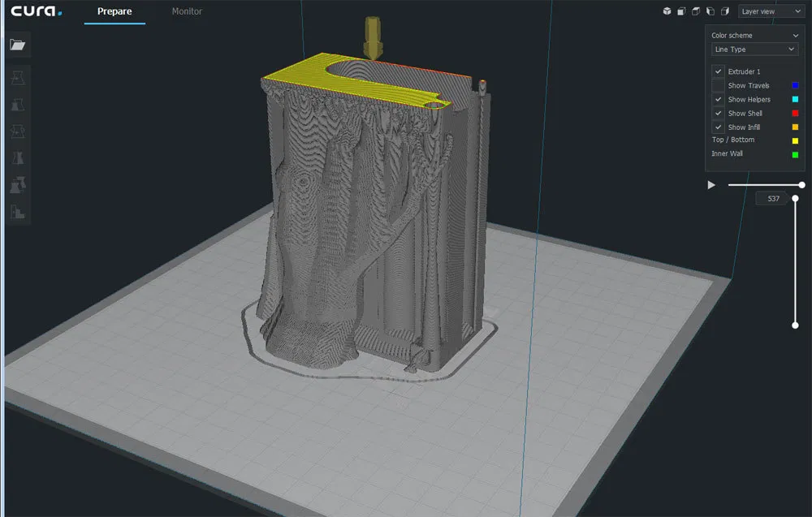Open the Layer view dropdown
812x517 pixels.
pyautogui.click(x=771, y=11)
